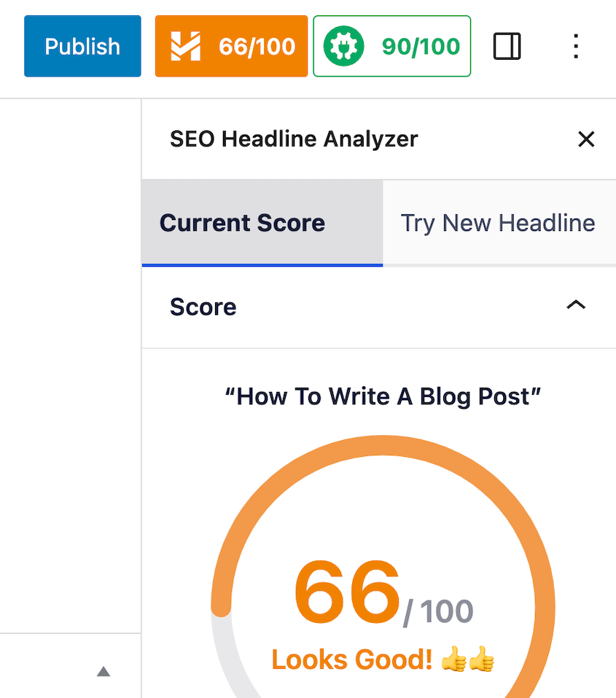
Task: Click the blue Publish button label
Action: point(82,46)
